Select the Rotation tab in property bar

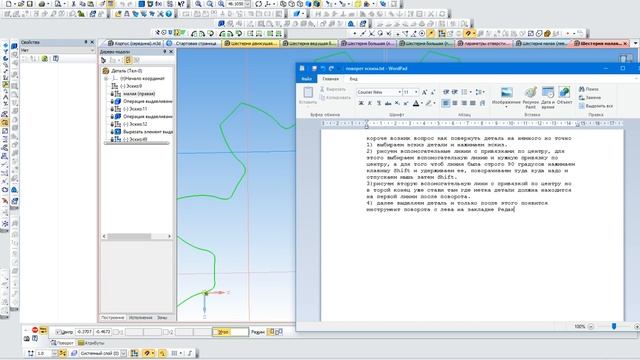pos(62,343)
